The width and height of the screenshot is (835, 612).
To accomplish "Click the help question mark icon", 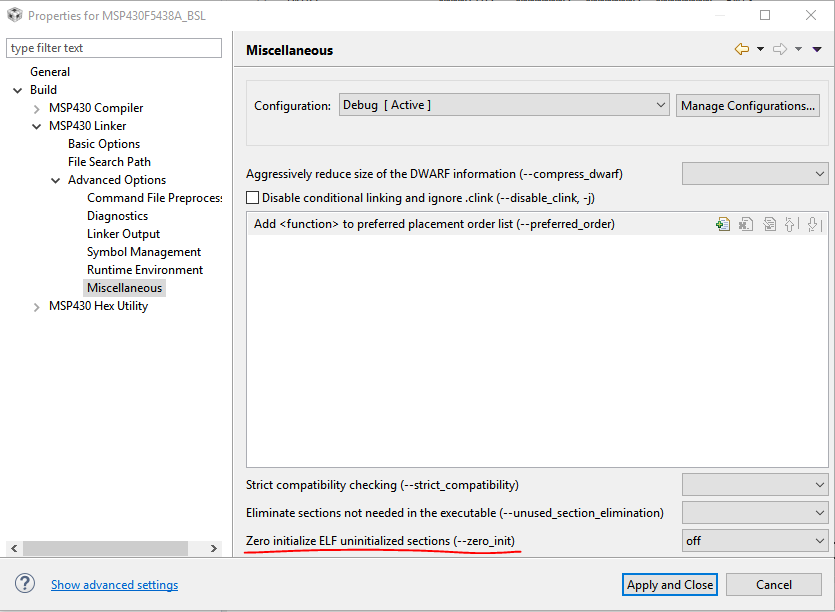I will 25,584.
